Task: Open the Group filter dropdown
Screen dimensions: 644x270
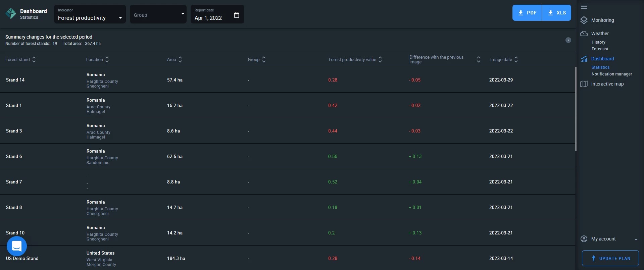Action: [x=158, y=14]
